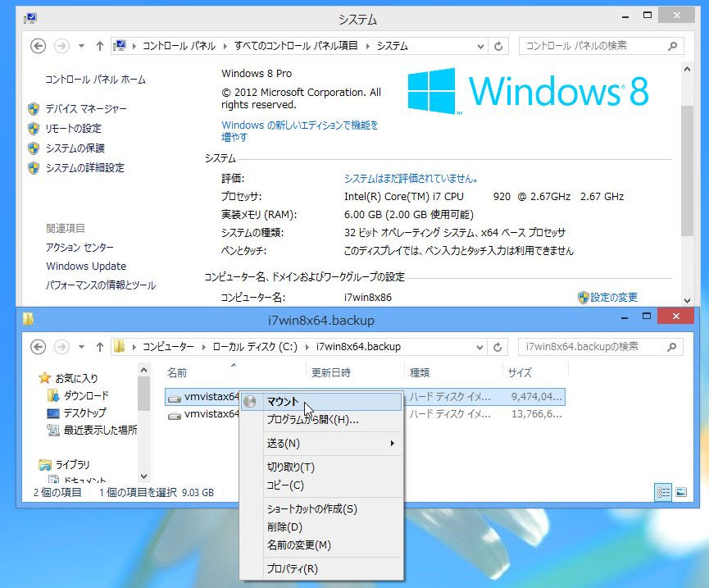Click shield icon next to 設定の変更
Screen dimensions: 709x588
coord(584,297)
